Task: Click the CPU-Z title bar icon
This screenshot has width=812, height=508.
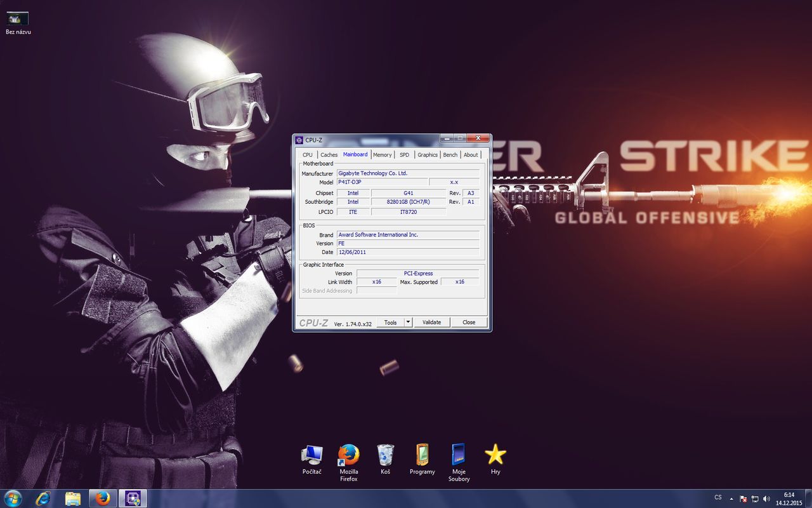Action: [299, 140]
